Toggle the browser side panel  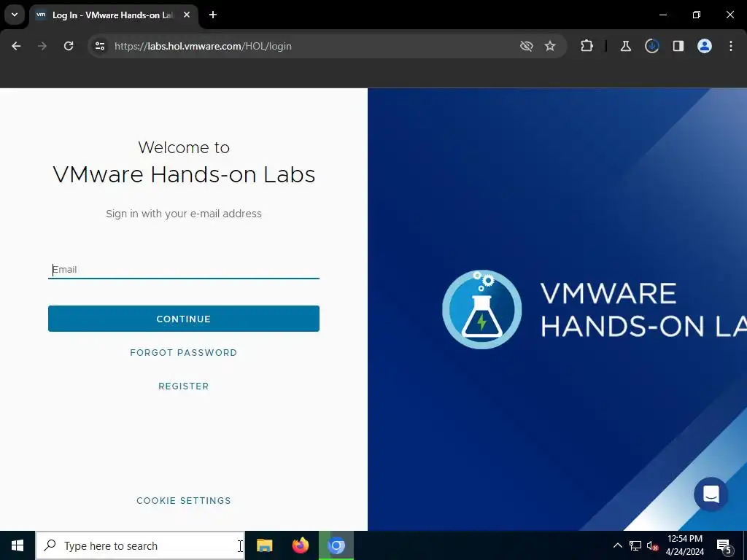point(678,46)
